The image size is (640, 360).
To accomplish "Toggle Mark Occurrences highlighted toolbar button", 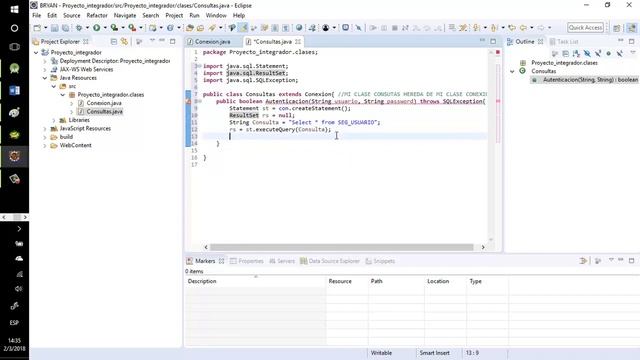I will [x=243, y=28].
